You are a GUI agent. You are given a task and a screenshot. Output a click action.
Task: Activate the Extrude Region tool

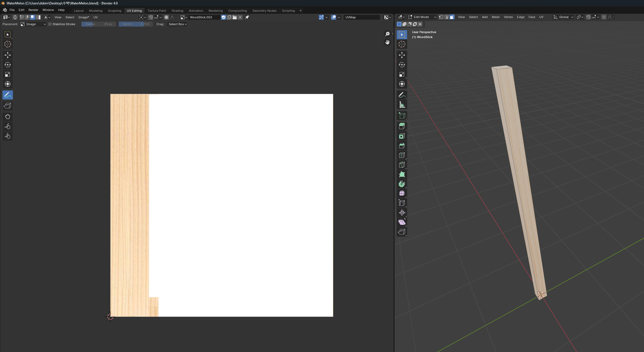click(402, 126)
